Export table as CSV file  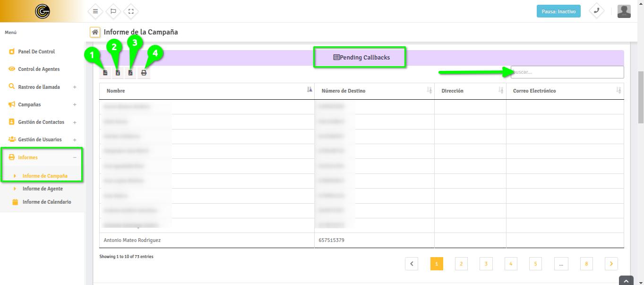(105, 73)
